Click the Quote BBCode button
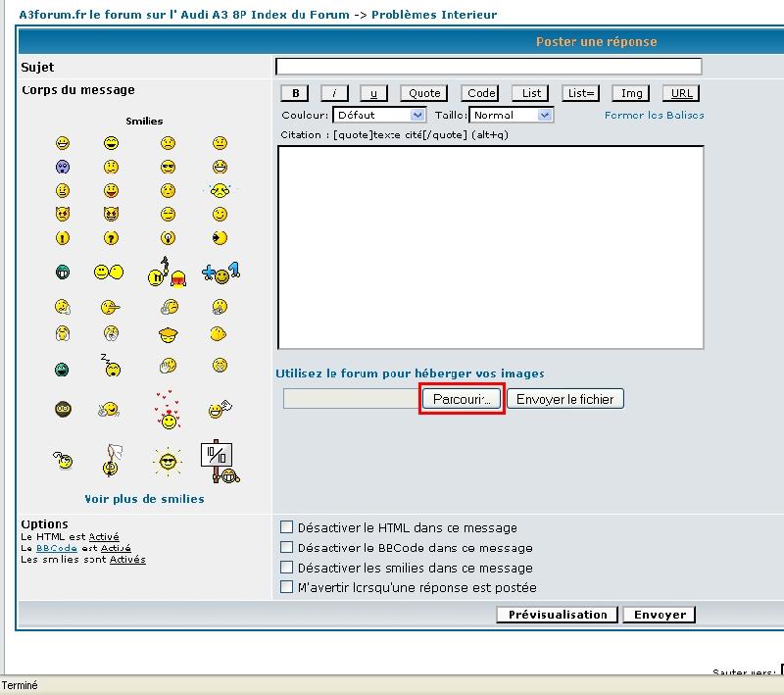The width and height of the screenshot is (784, 695). [424, 93]
